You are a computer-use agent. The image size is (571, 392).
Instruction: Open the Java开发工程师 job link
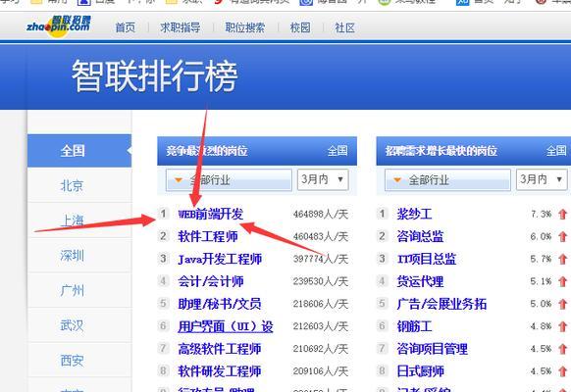tap(220, 259)
